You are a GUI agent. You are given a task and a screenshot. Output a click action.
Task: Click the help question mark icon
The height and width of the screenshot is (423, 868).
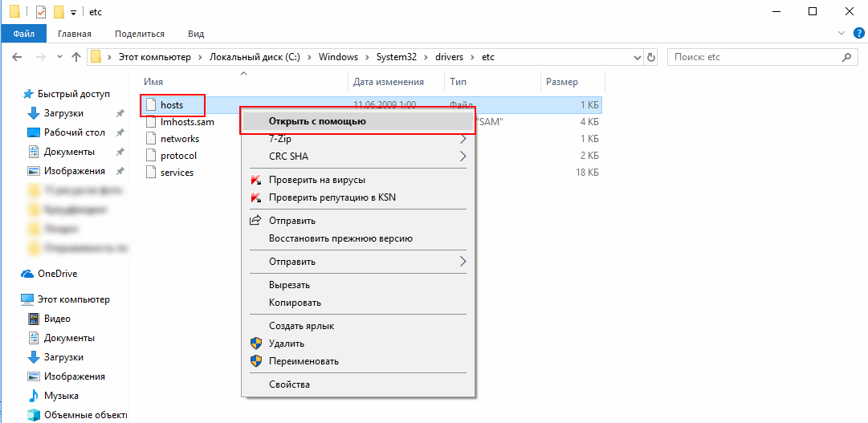(x=857, y=33)
